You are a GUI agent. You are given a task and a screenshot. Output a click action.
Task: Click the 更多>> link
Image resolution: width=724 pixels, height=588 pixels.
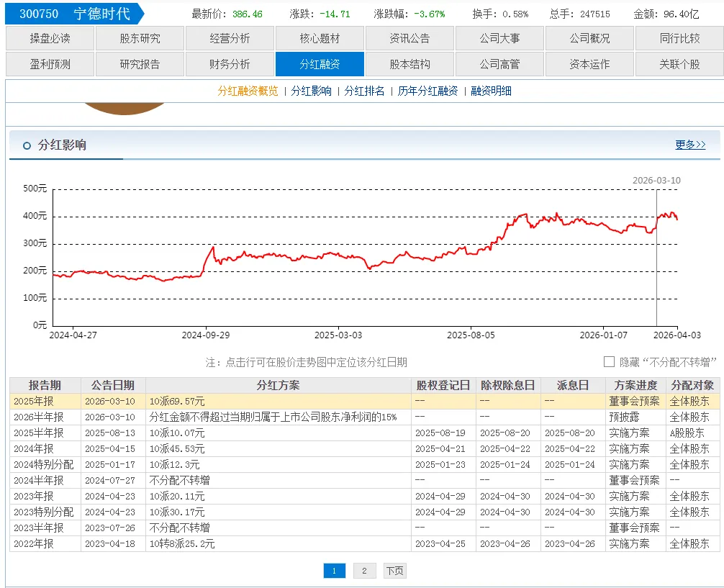[x=690, y=145]
